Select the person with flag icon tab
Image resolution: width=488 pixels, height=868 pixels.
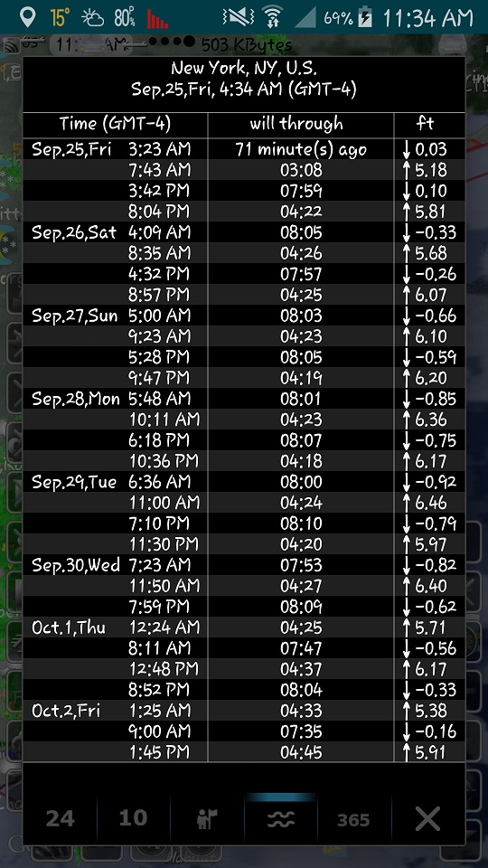(207, 818)
